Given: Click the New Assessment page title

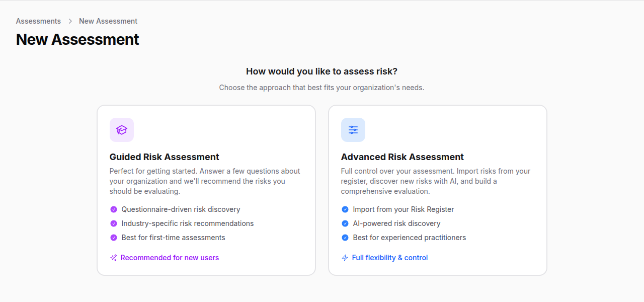Looking at the screenshot, I should 77,39.
